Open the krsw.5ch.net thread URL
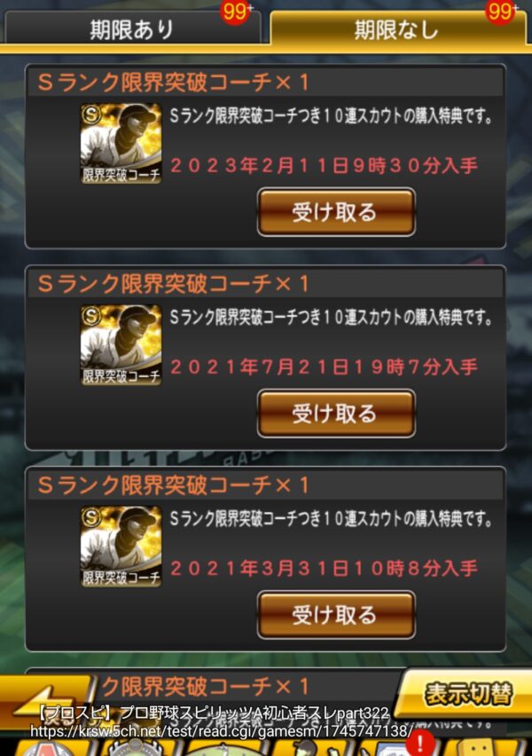Viewport: 532px width, 756px height. [x=221, y=730]
